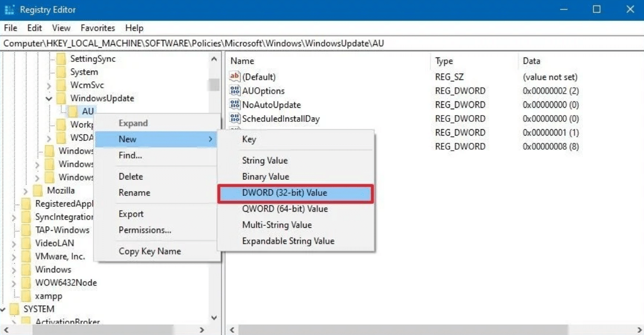
Task: Click the VideoLAN folder icon
Action: click(x=26, y=243)
